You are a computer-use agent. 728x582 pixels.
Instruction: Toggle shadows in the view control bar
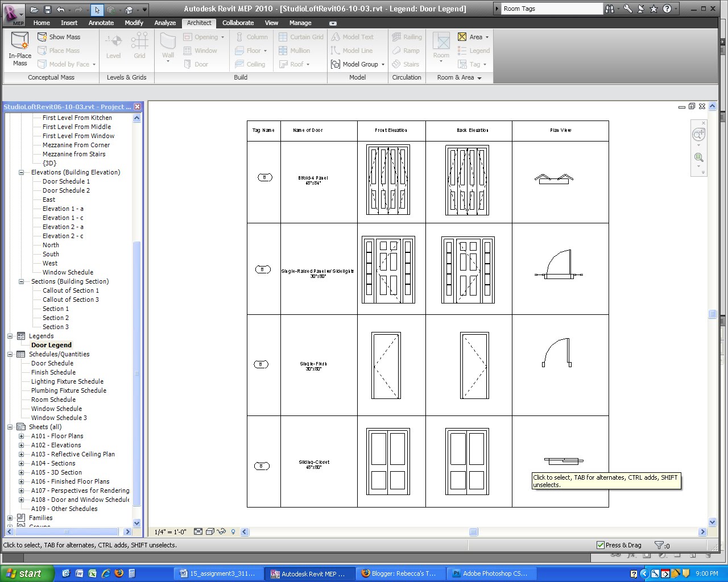tap(222, 531)
